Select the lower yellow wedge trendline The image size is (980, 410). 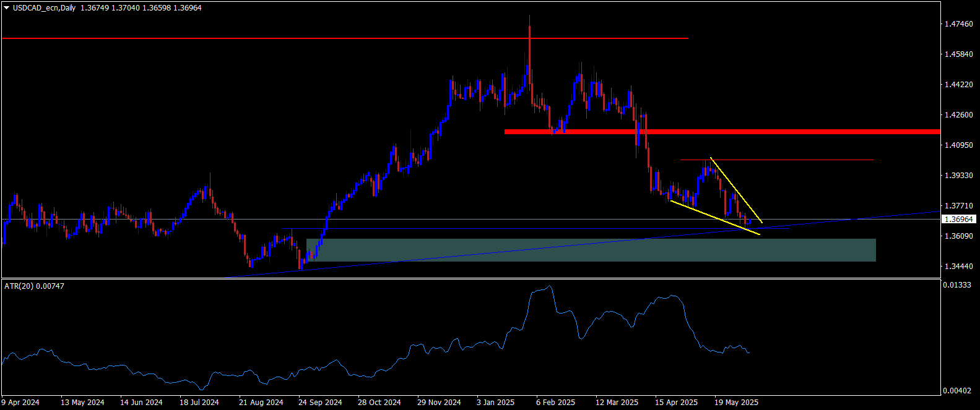[x=715, y=218]
